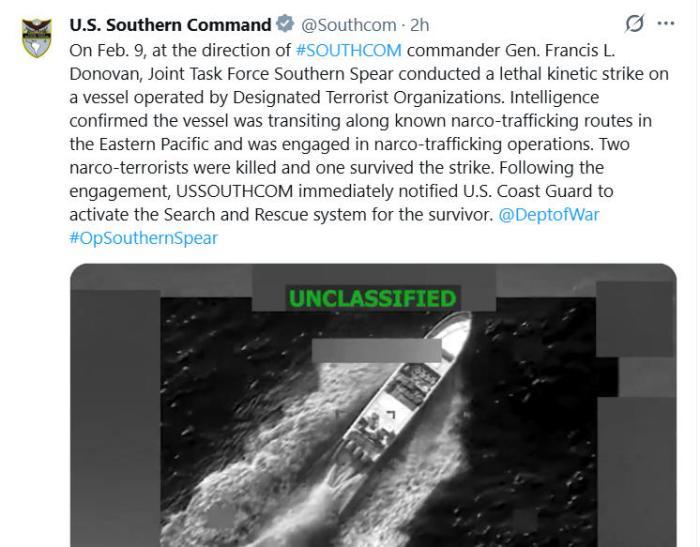
Task: Open the post via 2h timestamp
Action: 420,25
